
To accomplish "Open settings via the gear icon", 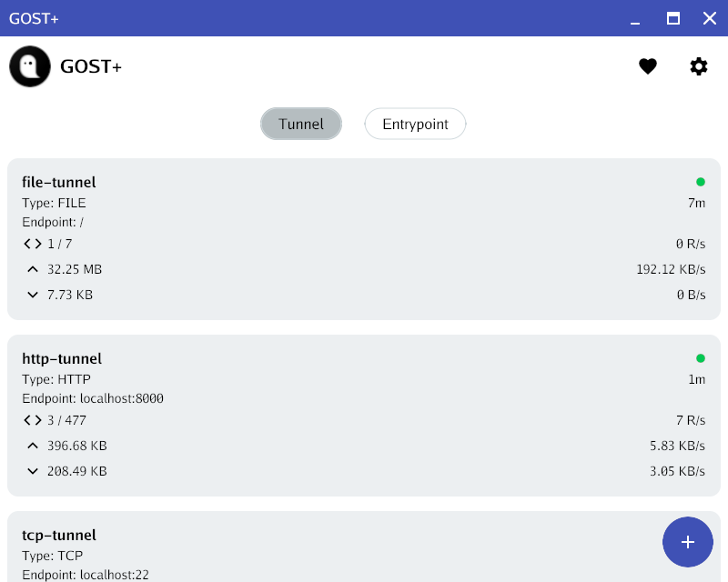I will (x=698, y=66).
